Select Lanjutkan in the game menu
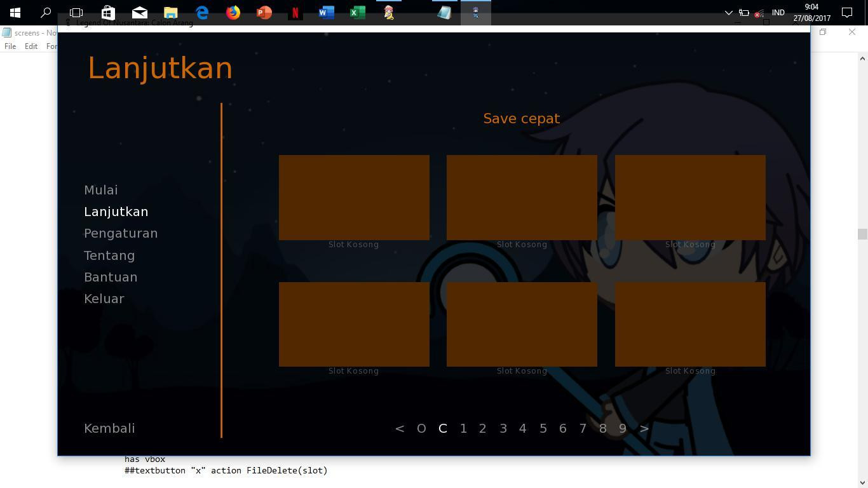 tap(116, 212)
